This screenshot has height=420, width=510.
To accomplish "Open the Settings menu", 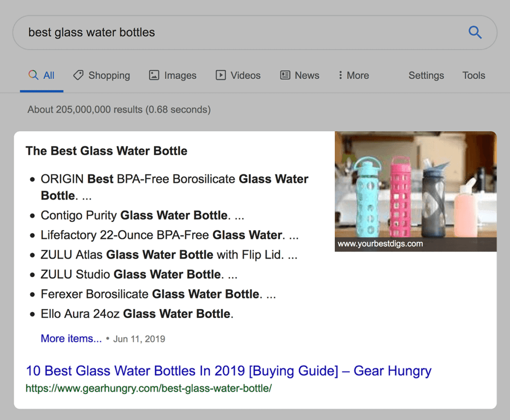I will point(426,75).
